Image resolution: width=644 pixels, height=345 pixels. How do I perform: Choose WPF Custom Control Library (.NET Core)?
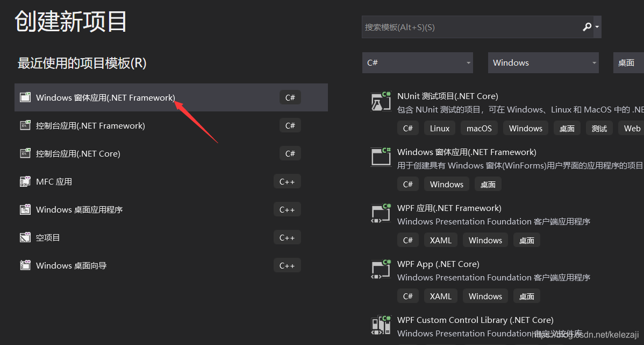tap(475, 320)
